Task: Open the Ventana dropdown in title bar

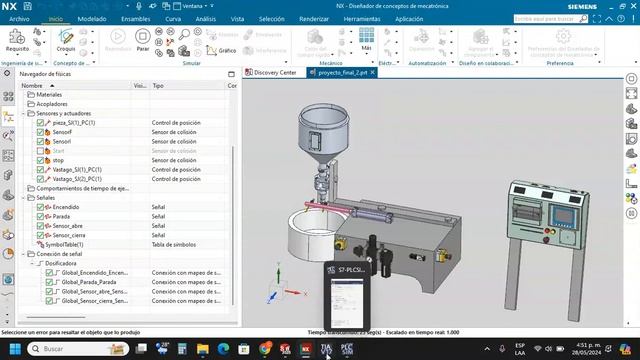Action: click(x=196, y=6)
